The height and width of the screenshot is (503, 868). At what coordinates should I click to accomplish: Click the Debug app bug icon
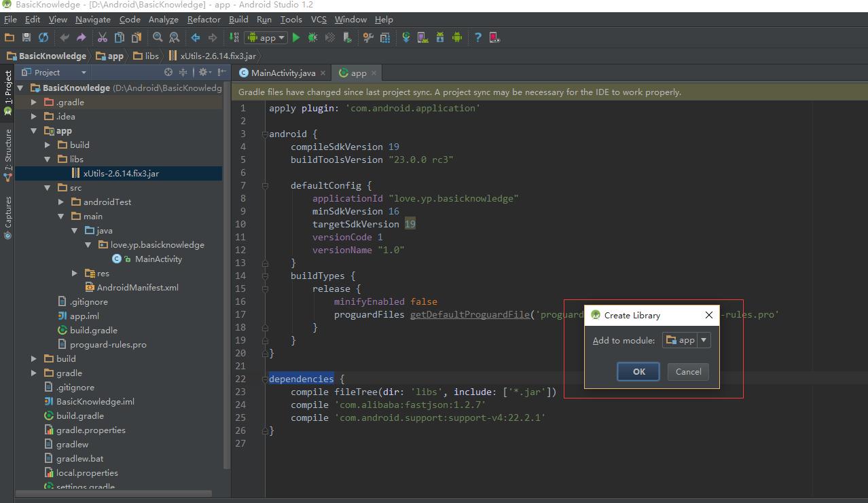313,37
